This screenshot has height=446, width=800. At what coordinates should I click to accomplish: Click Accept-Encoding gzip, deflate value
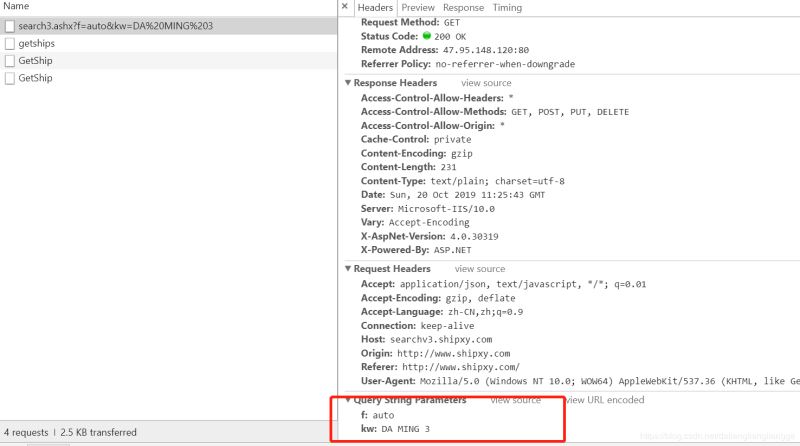pos(481,298)
